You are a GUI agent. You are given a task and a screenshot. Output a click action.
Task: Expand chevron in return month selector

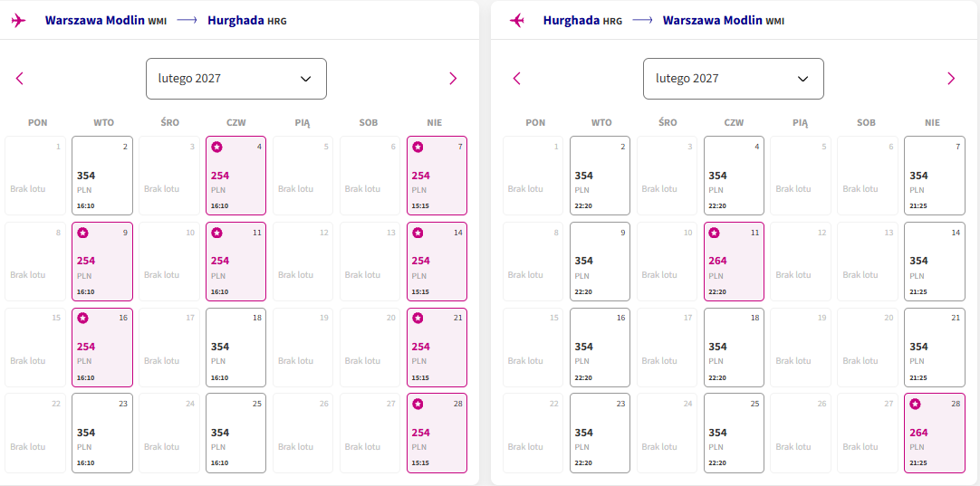coord(803,79)
